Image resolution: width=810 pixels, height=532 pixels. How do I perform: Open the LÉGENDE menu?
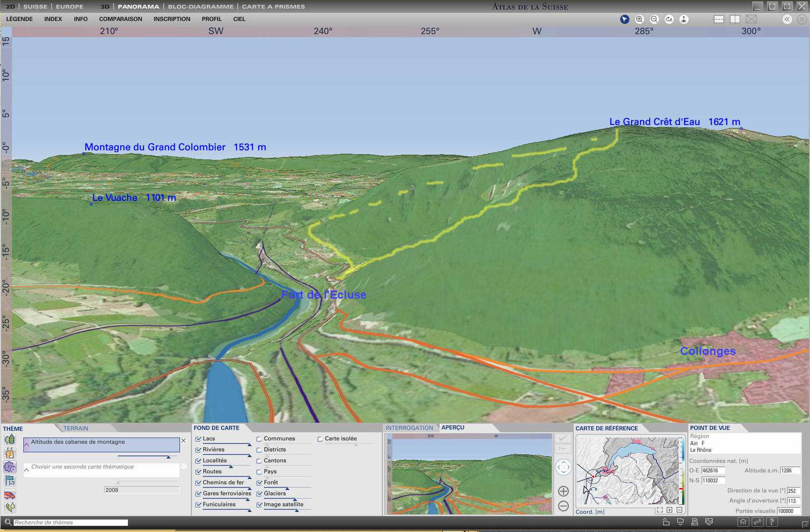click(19, 19)
